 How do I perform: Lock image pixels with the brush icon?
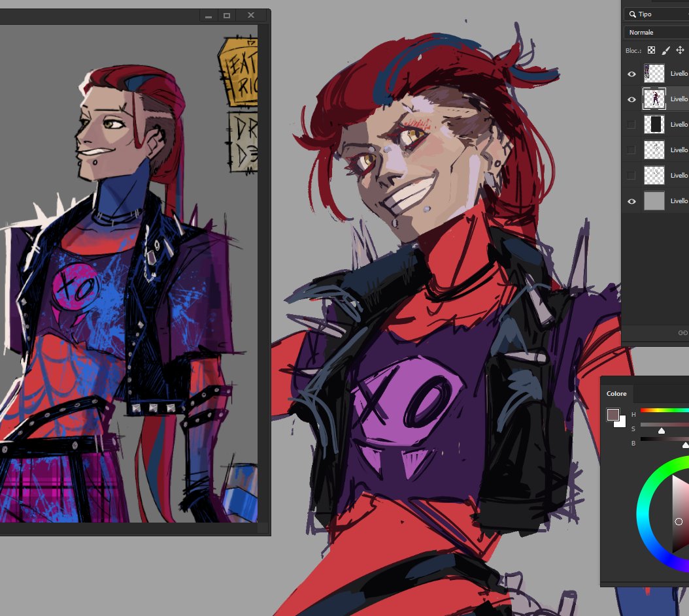click(665, 50)
